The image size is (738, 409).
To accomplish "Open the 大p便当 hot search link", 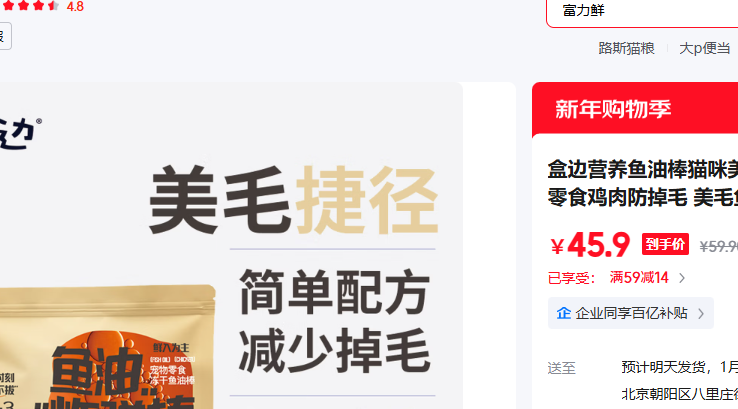I will (x=705, y=48).
